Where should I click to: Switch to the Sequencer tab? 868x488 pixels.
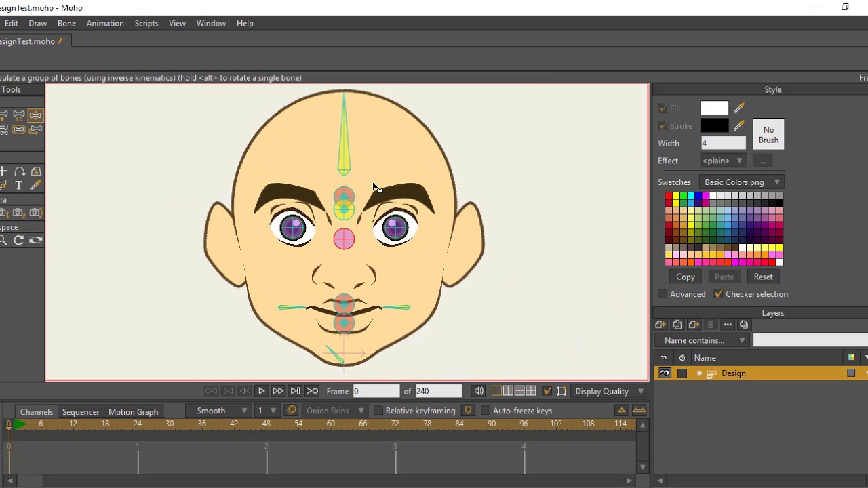coord(81,412)
